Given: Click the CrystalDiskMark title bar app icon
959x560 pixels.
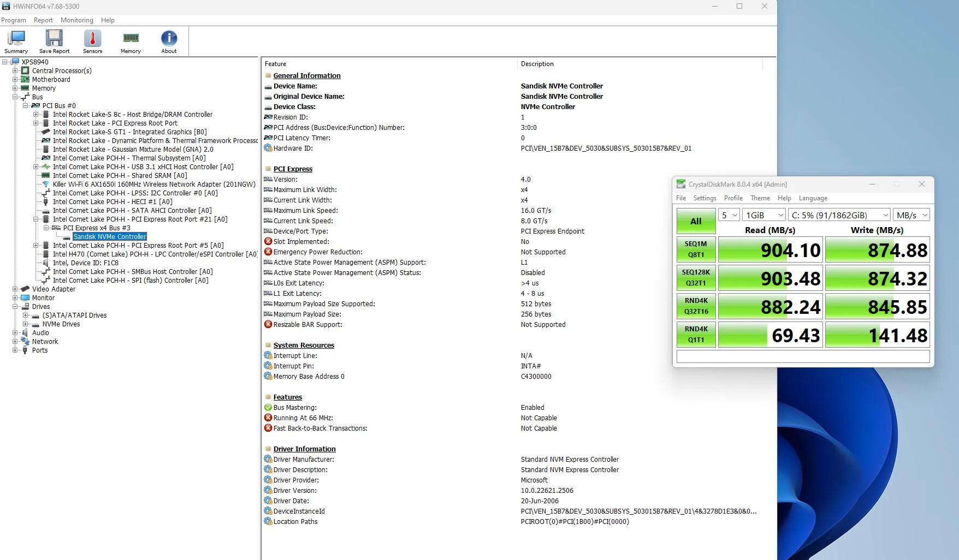Looking at the screenshot, I should point(681,184).
